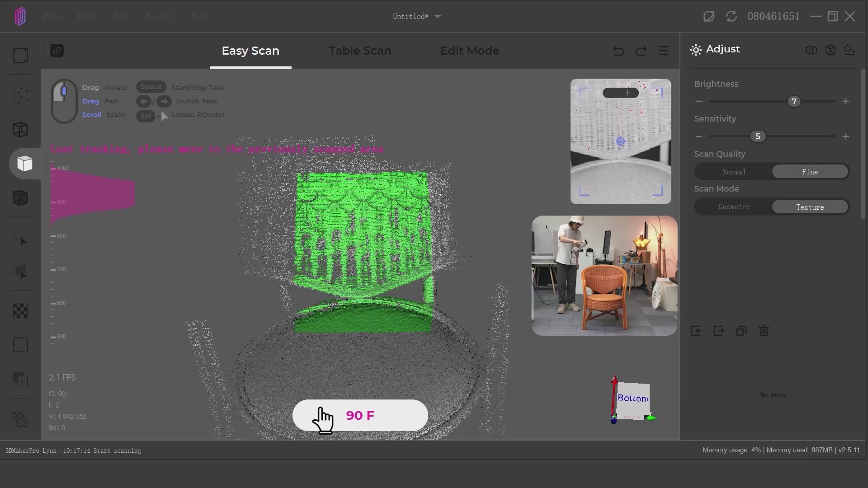The width and height of the screenshot is (868, 488).
Task: Click the redo arrow icon
Action: click(641, 51)
